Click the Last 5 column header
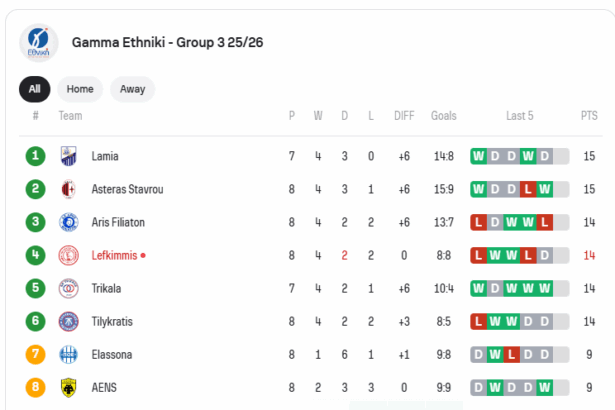Screen dimensions: 615x410 coord(519,116)
